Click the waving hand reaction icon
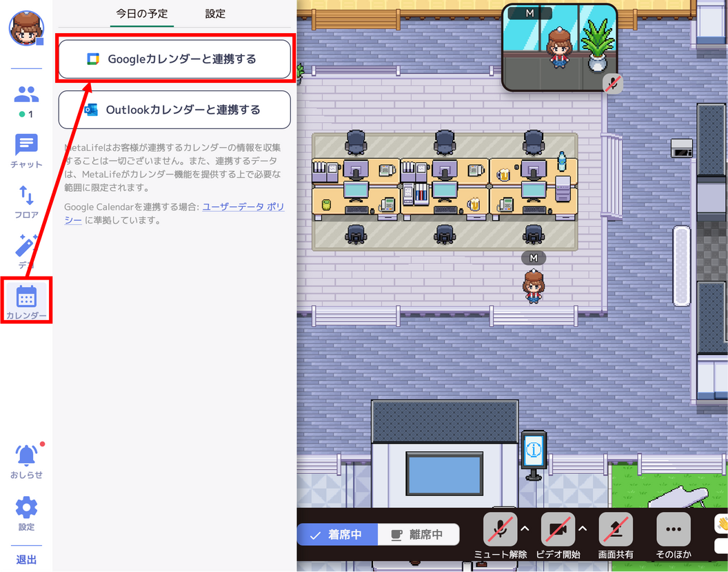 (722, 524)
